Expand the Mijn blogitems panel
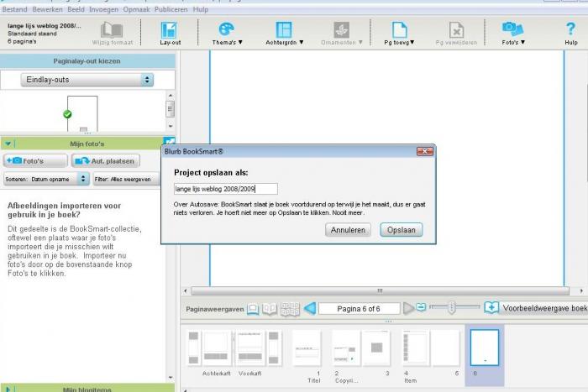The width and height of the screenshot is (588, 392). [x=8, y=389]
